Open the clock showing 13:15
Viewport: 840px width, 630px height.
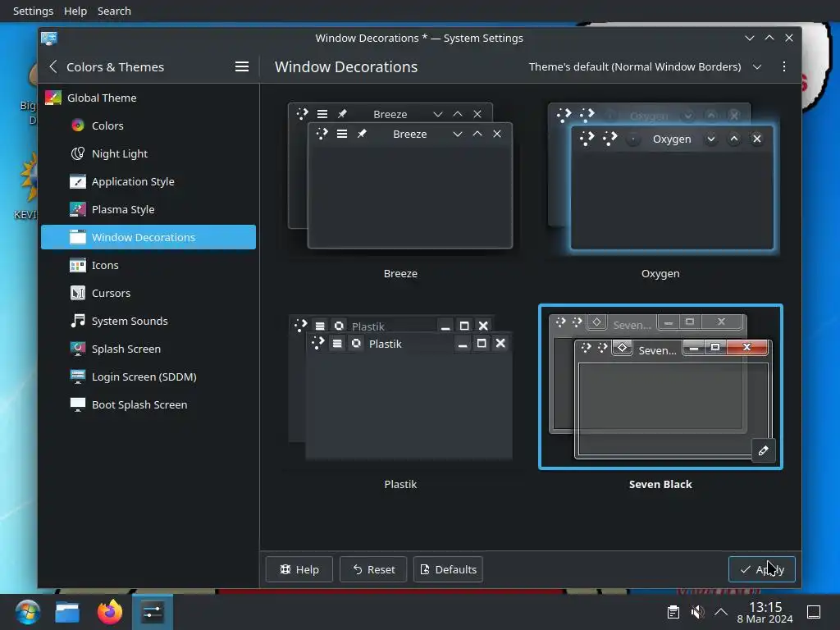(x=765, y=612)
